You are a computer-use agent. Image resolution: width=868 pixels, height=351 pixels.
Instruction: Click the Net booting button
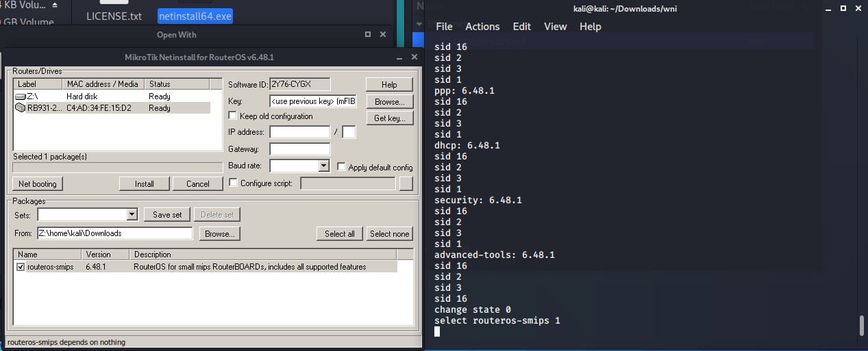38,183
